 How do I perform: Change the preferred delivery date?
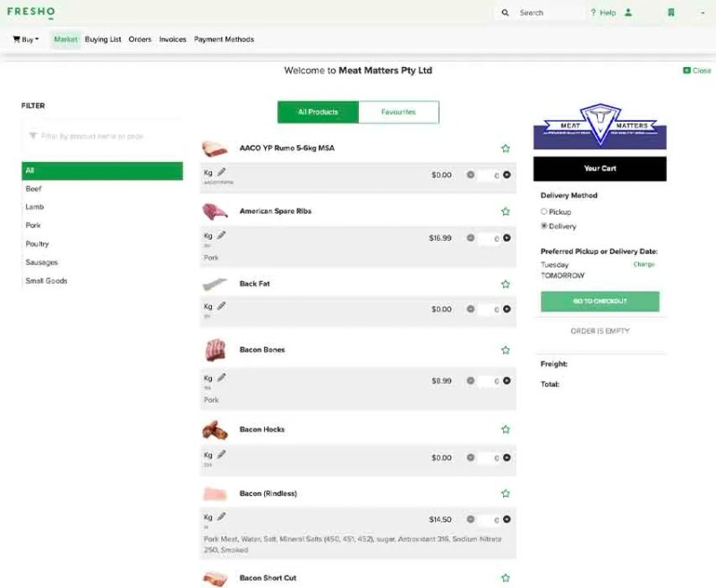point(644,264)
